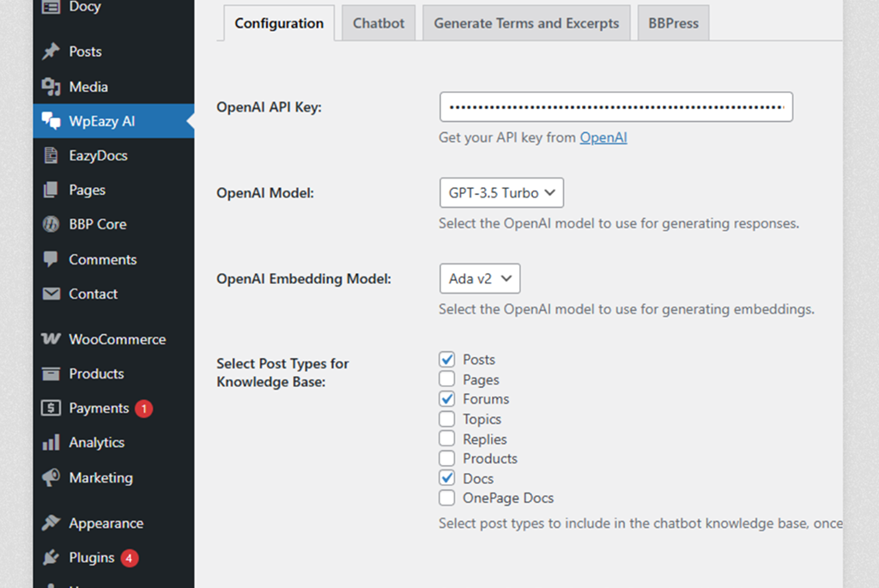Switch to the Chatbot tab
Viewport: 879px width, 588px height.
(379, 23)
